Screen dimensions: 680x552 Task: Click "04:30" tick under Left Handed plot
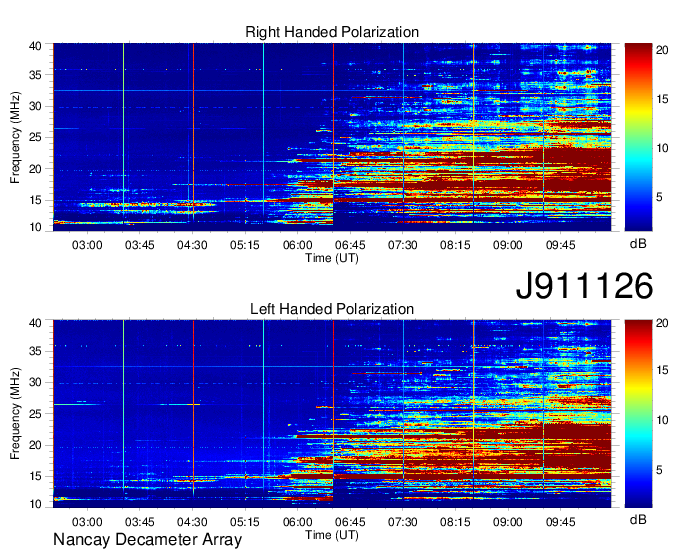[x=192, y=522]
